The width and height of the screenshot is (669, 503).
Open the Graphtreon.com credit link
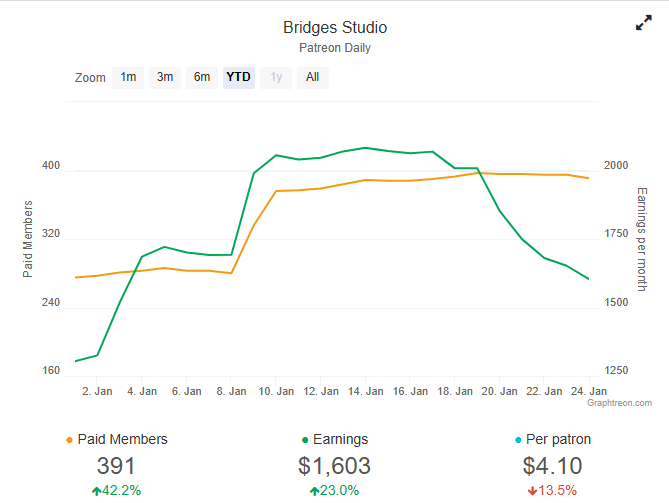619,403
